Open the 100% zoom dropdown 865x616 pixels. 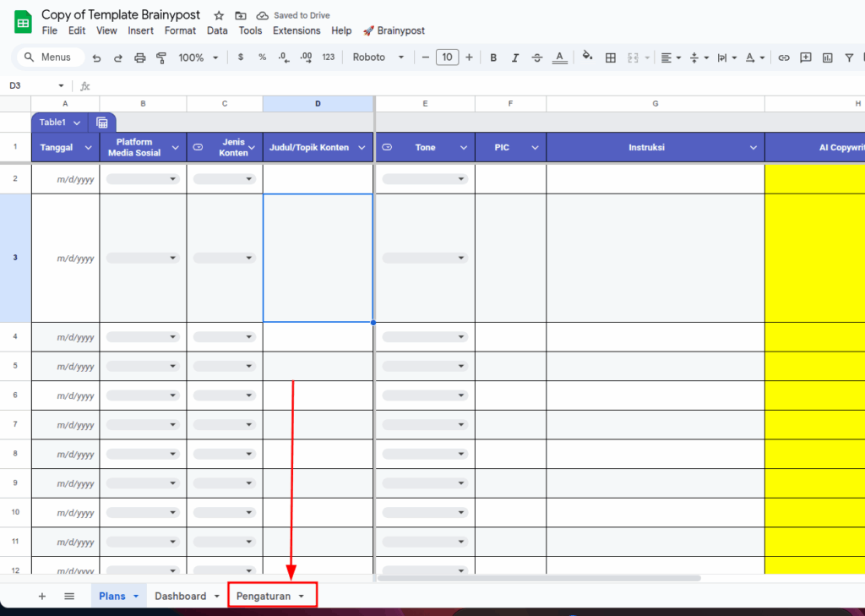[198, 57]
